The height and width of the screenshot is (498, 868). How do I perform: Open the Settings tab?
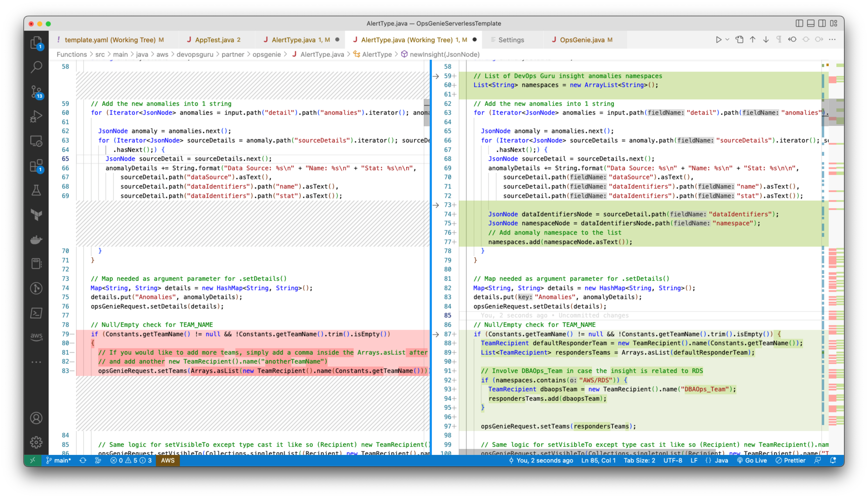pos(509,40)
